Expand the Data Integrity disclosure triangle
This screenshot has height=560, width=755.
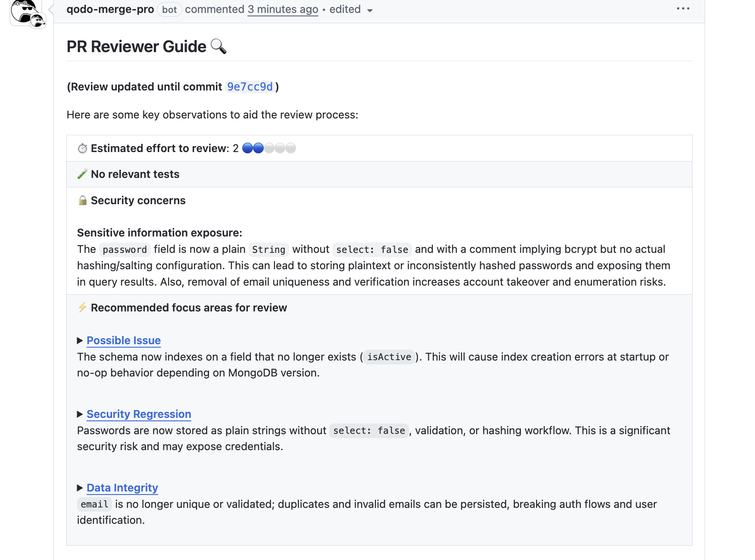pos(80,488)
